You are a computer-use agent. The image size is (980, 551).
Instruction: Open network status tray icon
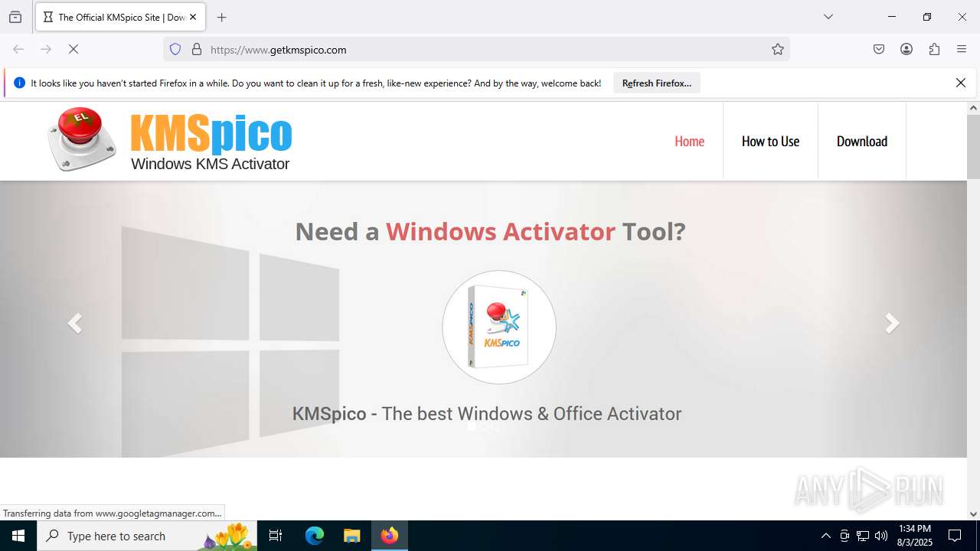[x=863, y=536]
